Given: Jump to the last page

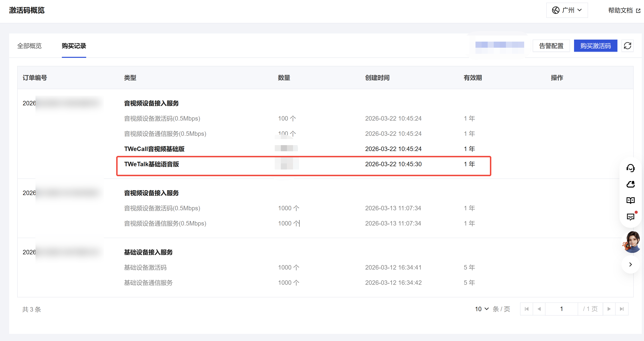Looking at the screenshot, I should [622, 309].
